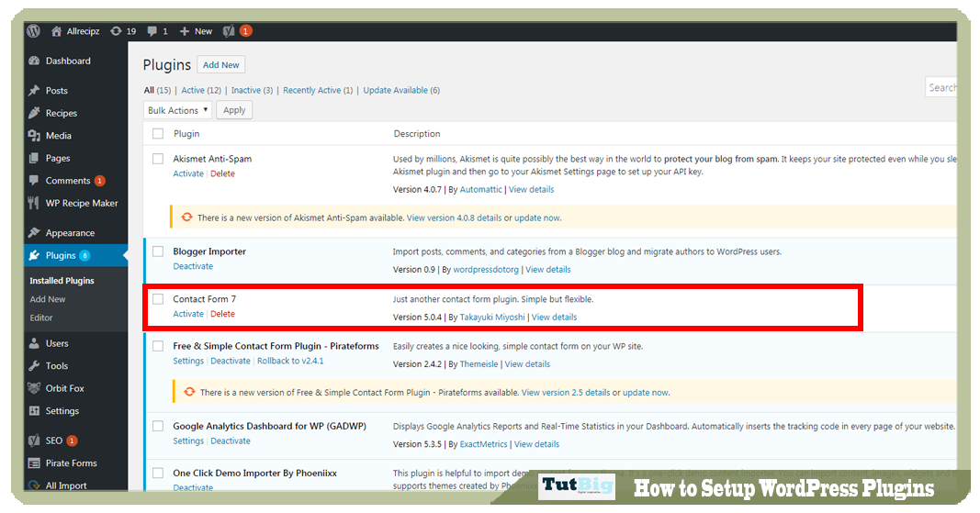
Task: Click the Comments bubble icon in sidebar
Action: pyautogui.click(x=34, y=181)
